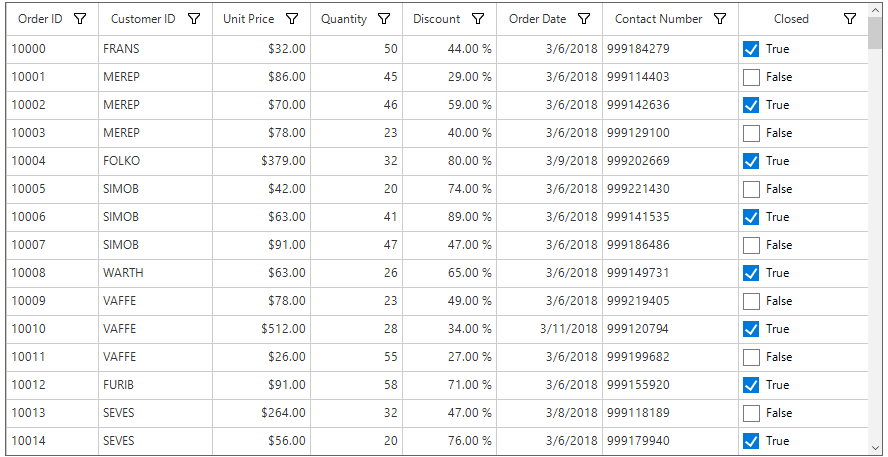
Task: Uncheck Closed checkbox for order 10008
Action: 751,274
